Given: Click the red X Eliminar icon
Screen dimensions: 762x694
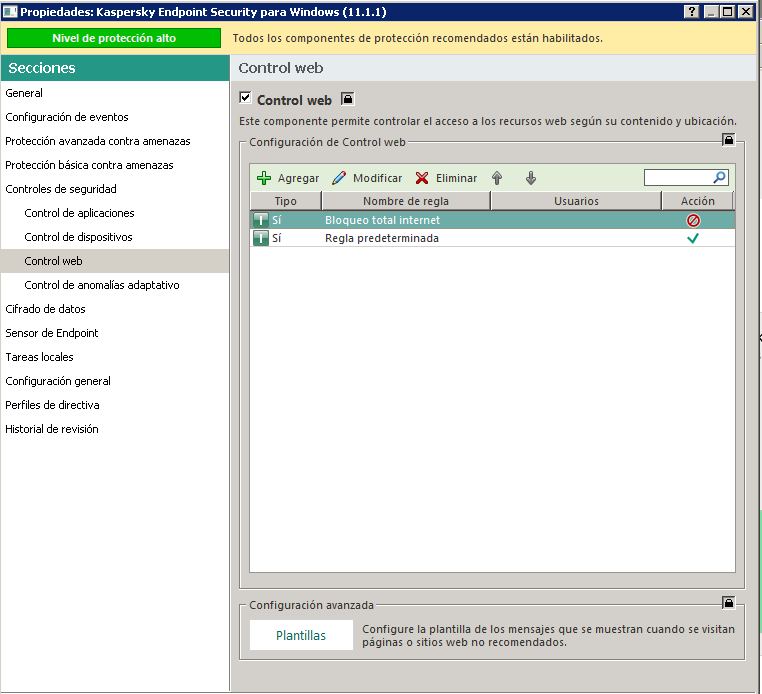Looking at the screenshot, I should pos(422,178).
